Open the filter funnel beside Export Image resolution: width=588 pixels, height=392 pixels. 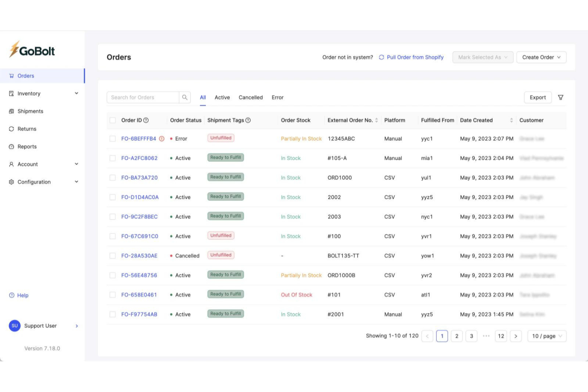pyautogui.click(x=561, y=97)
